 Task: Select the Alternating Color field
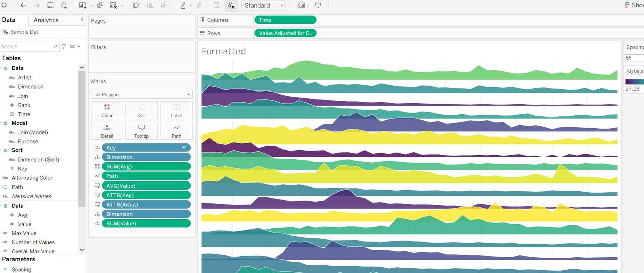pos(32,177)
